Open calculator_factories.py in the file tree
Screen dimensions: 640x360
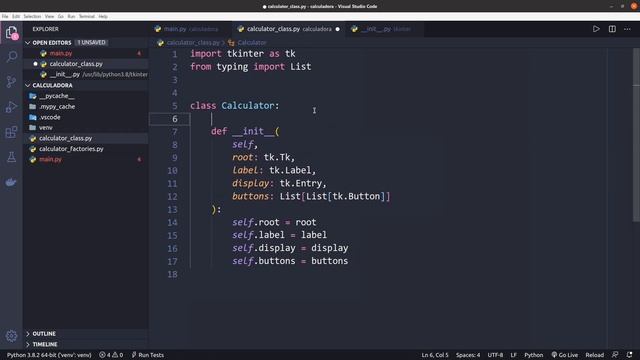tap(71, 149)
